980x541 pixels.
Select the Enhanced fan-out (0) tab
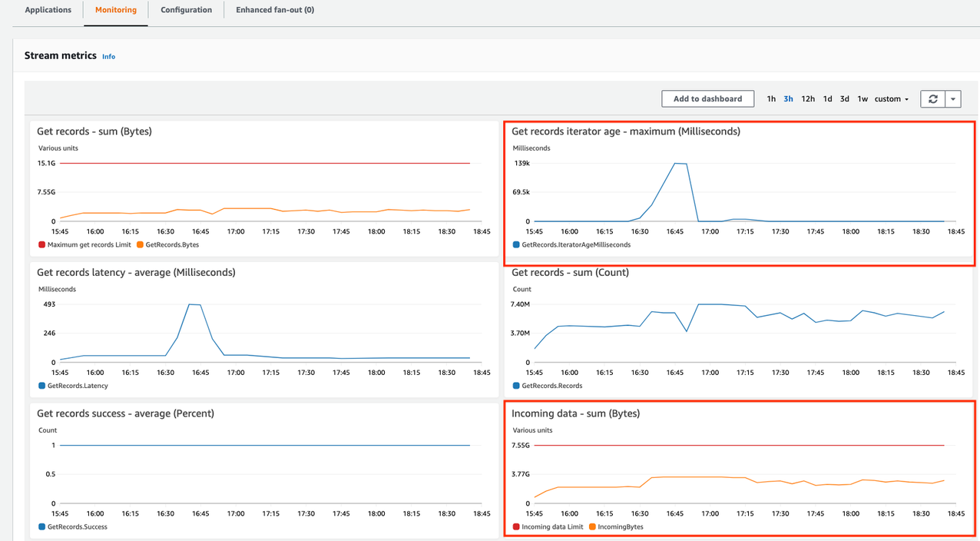click(x=274, y=10)
